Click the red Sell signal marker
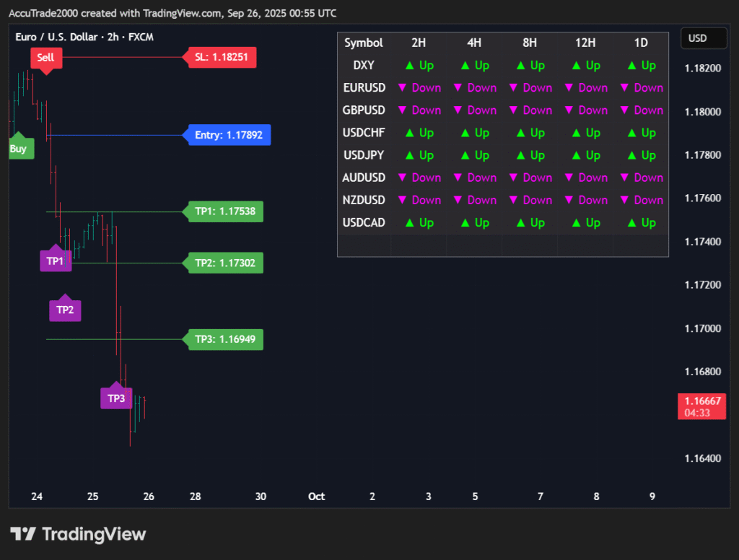Image resolution: width=739 pixels, height=560 pixels. (x=45, y=58)
